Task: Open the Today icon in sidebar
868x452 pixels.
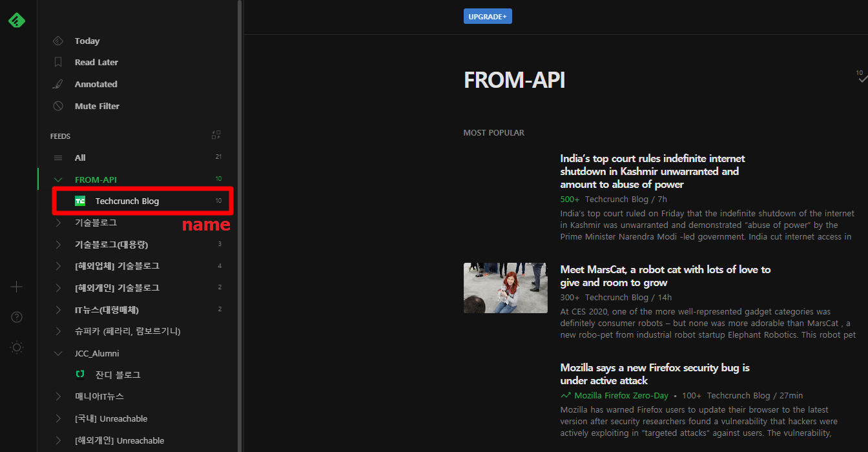Action: 58,41
